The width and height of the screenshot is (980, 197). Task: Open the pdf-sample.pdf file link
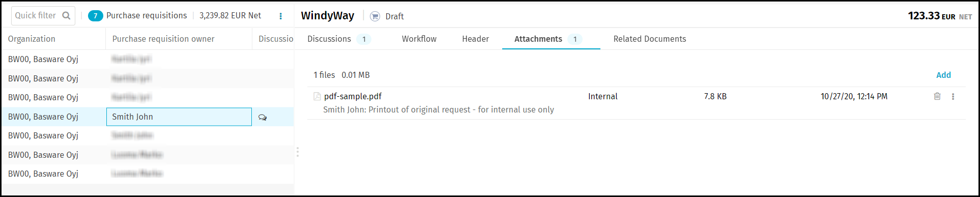[353, 96]
